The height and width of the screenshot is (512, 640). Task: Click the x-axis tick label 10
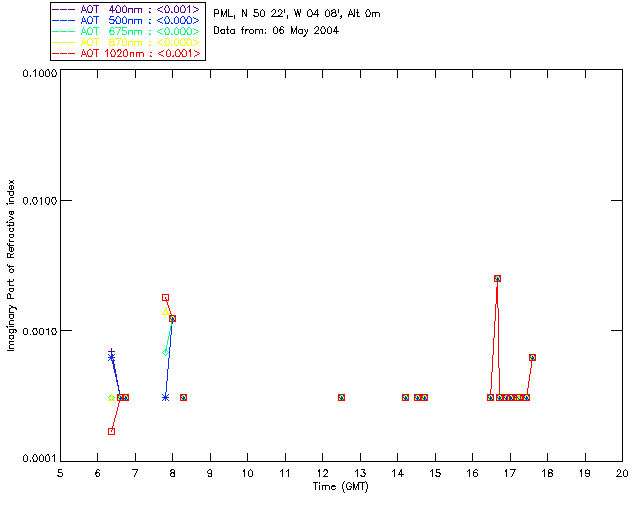[x=247, y=473]
